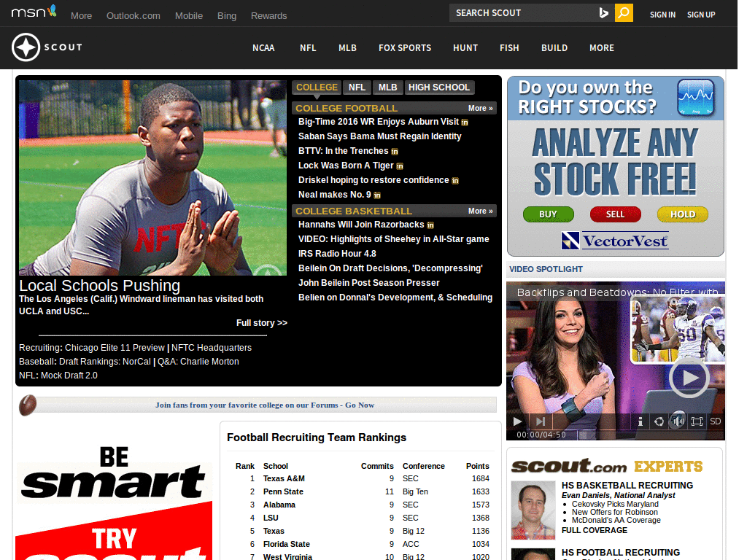Select the HIGH SCHOOL tab
This screenshot has width=747, height=560.
point(439,87)
